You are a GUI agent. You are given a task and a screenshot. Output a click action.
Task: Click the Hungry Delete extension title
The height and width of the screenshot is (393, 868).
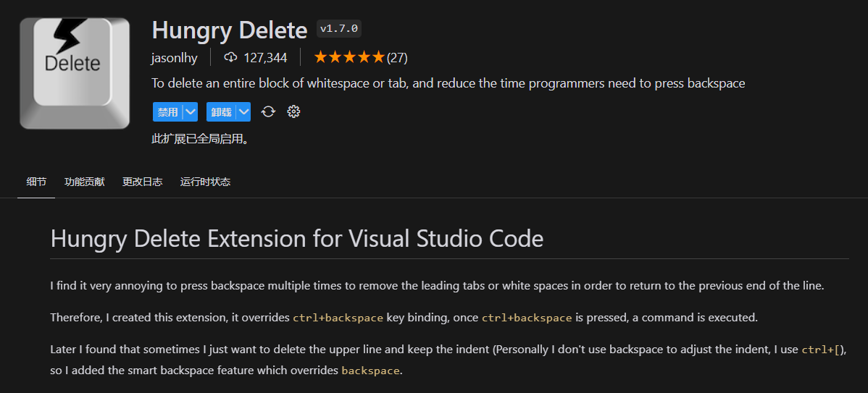point(229,30)
